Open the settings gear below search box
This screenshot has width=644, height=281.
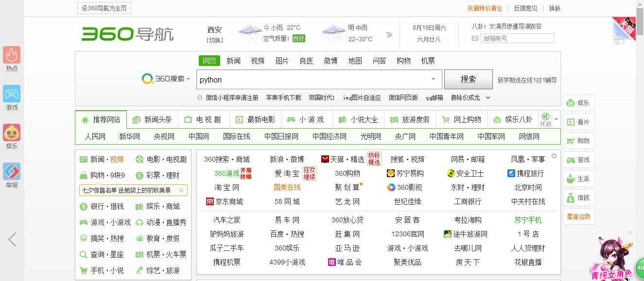[x=200, y=98]
